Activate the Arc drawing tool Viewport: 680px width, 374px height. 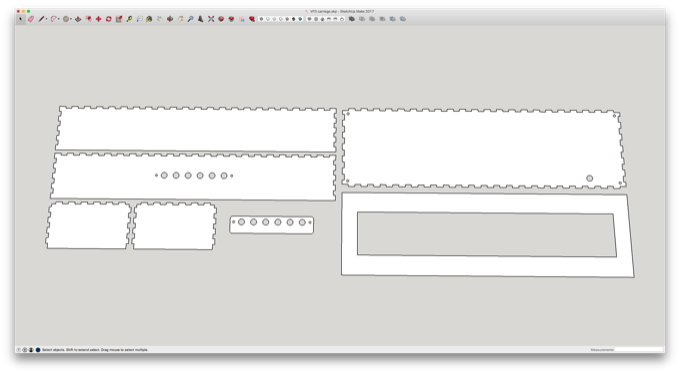tap(54, 19)
